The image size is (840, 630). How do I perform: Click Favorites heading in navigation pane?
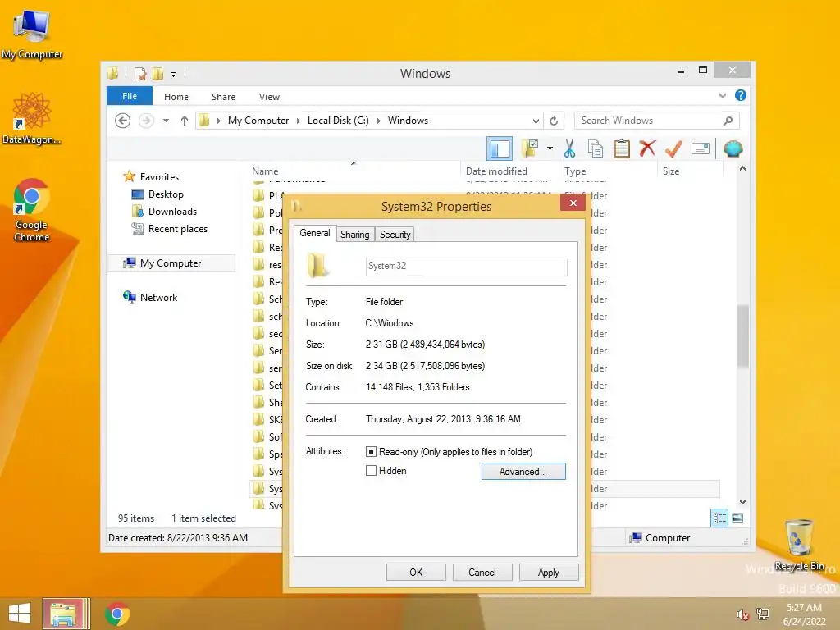click(x=159, y=177)
